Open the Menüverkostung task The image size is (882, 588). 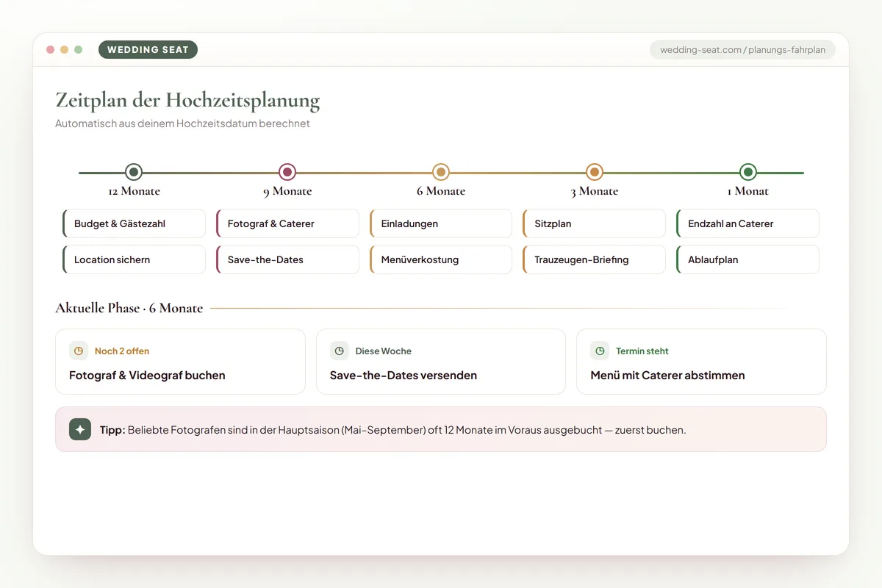[x=441, y=259]
